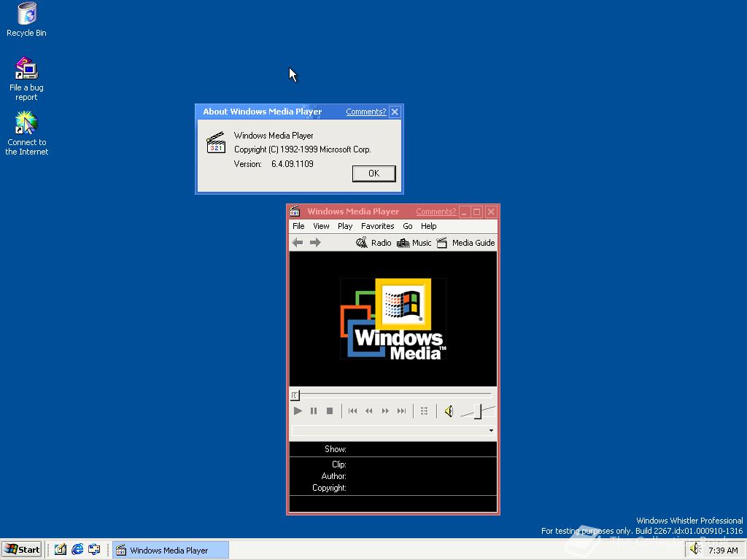Open the Comments? link in About dialog

(366, 112)
